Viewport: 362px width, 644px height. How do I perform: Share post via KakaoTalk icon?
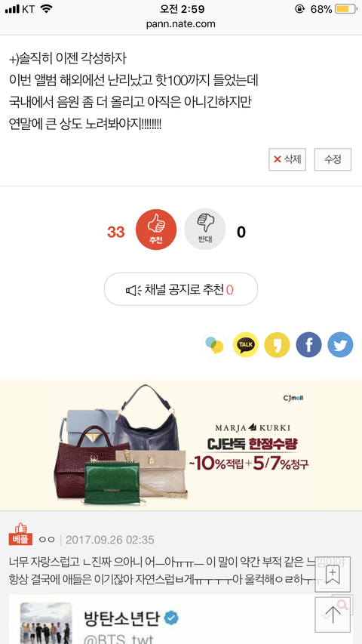tap(245, 344)
